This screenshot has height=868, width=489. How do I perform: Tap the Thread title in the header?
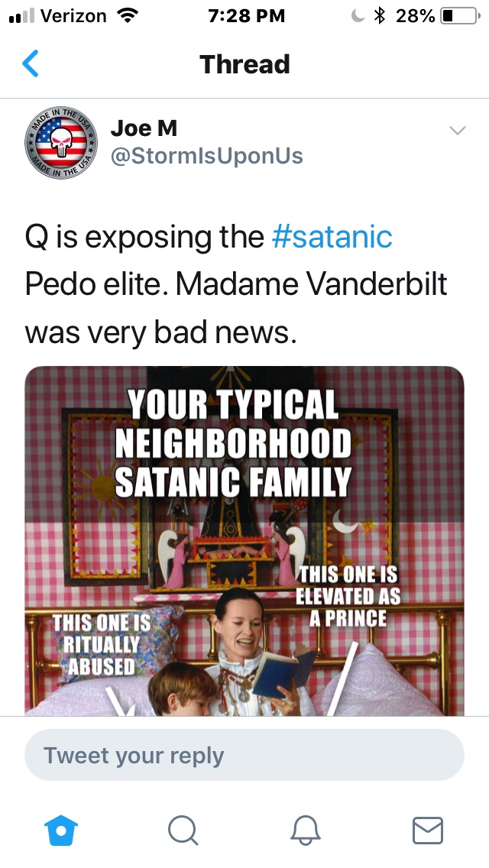click(x=244, y=64)
